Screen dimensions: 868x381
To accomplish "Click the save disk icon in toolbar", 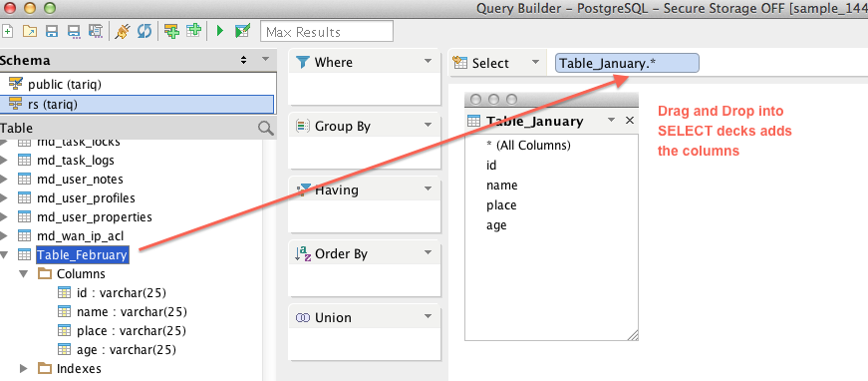I will 52,32.
